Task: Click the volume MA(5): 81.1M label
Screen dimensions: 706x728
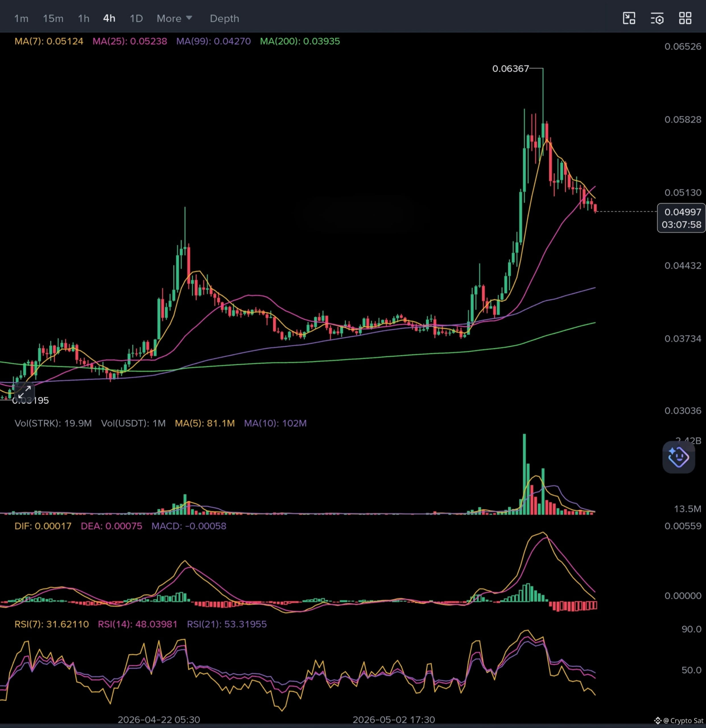Action: coord(205,423)
